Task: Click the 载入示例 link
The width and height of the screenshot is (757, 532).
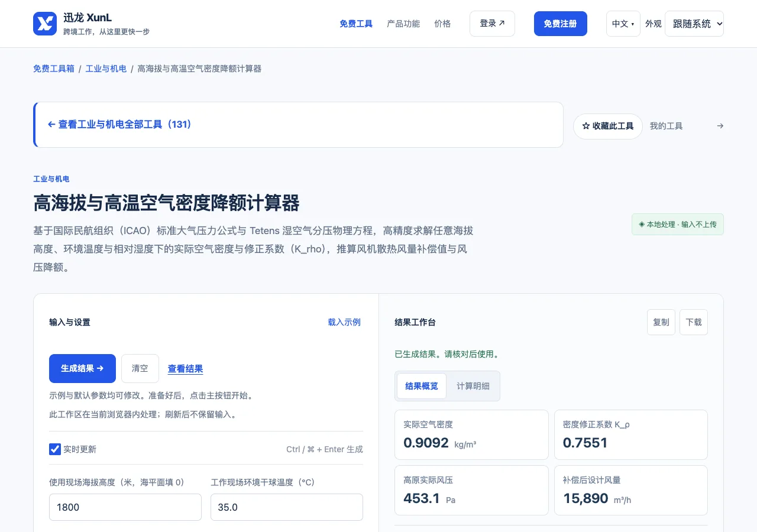Action: coord(344,322)
